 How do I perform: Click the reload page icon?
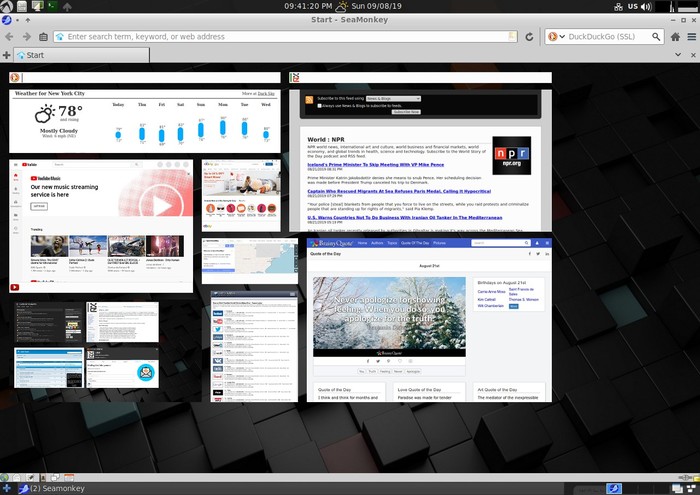click(x=529, y=37)
